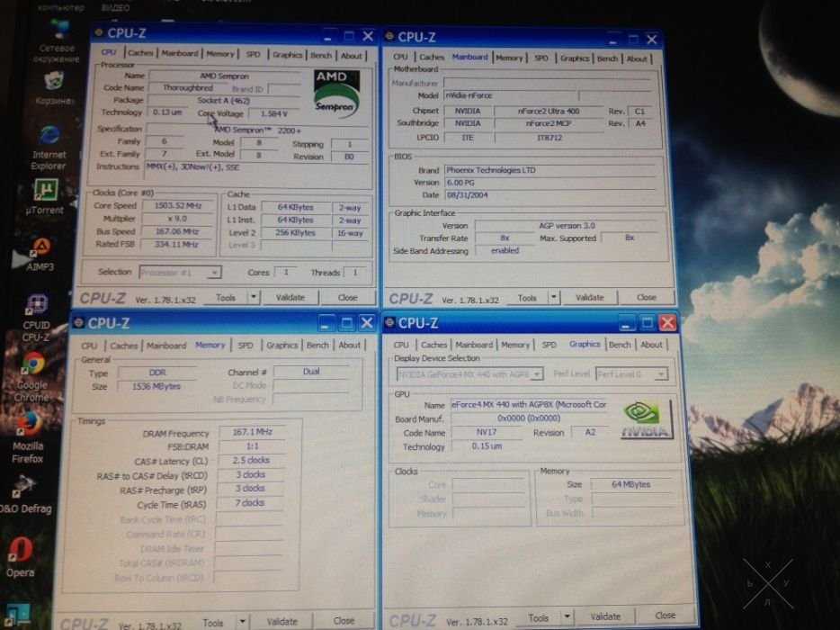
Task: Click the BIOS date 08/31/2004 field
Action: tap(550, 195)
